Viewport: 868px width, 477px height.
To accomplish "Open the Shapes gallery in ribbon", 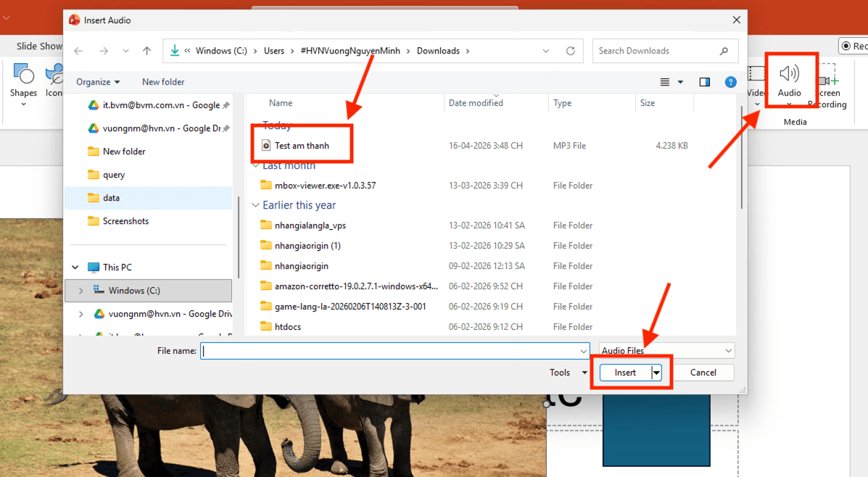I will 23,80.
